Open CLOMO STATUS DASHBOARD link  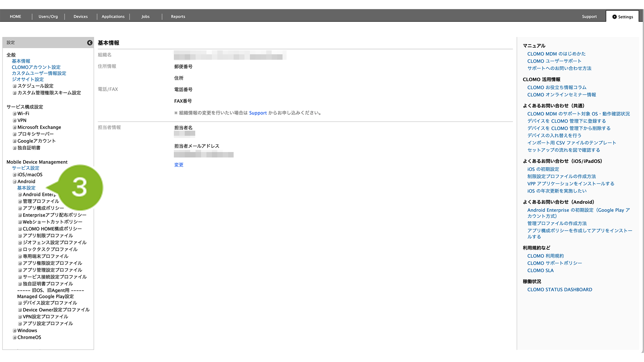pos(560,290)
